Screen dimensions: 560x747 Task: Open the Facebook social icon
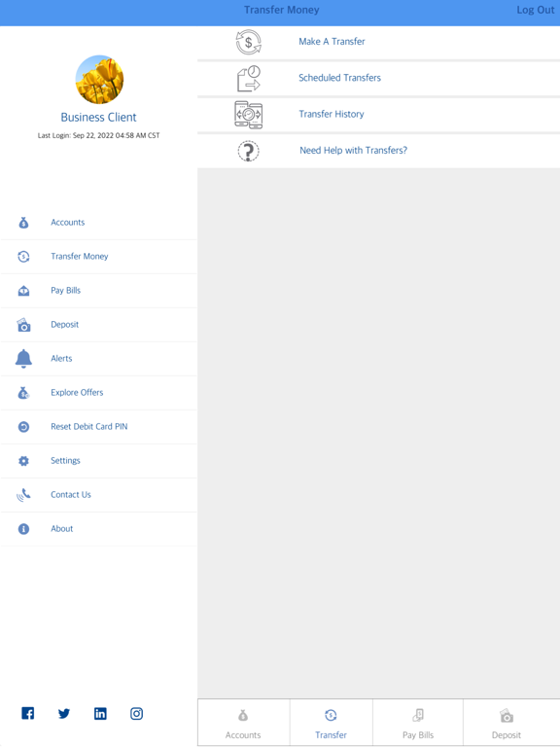(x=27, y=713)
